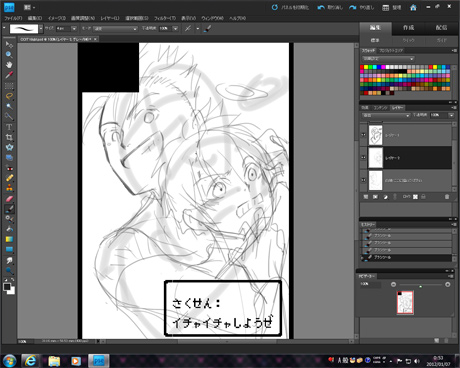Click パネルを初期化 reset panels button
460x368 pixels.
coord(290,7)
